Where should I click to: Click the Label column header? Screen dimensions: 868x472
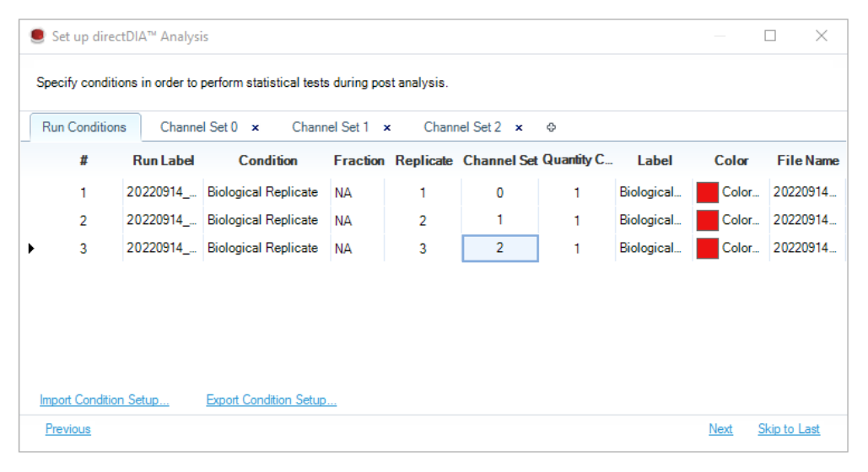click(655, 160)
